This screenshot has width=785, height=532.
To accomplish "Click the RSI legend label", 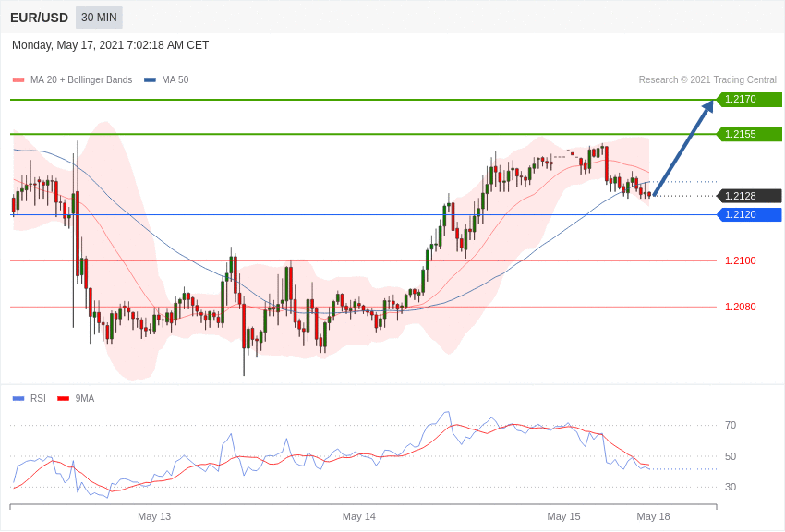I will point(38,398).
